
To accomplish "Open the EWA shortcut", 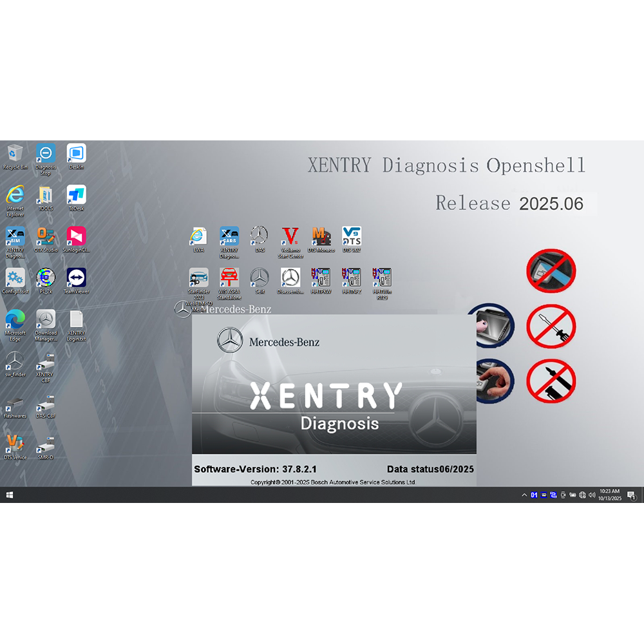I will pos(198,236).
